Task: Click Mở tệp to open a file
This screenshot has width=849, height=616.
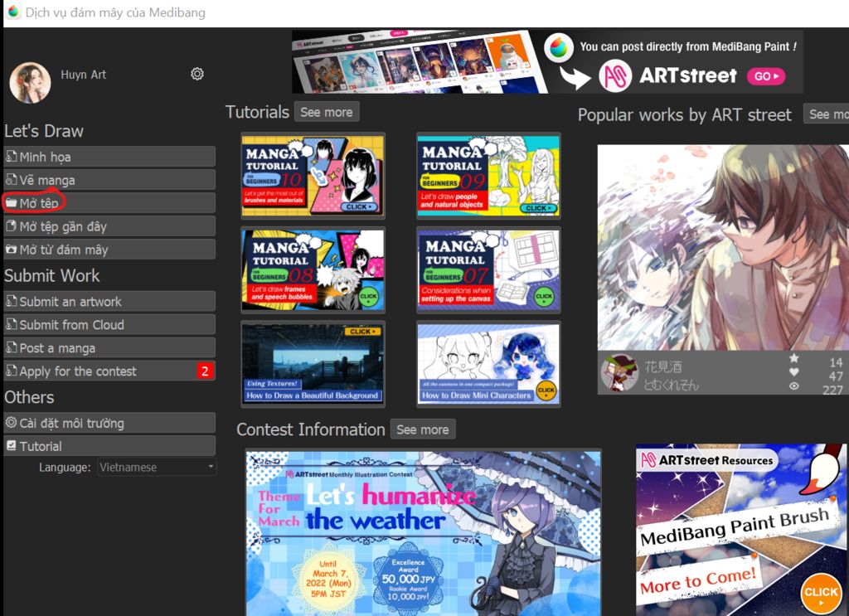Action: click(x=109, y=203)
